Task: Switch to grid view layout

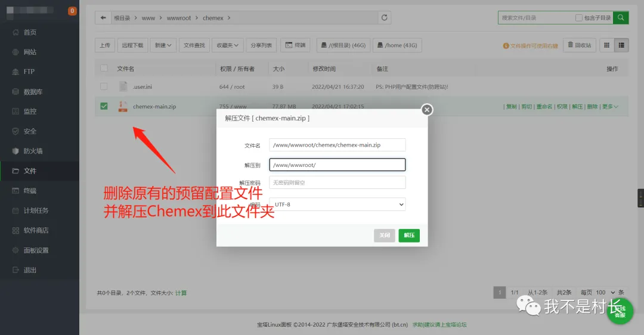Action: [607, 45]
